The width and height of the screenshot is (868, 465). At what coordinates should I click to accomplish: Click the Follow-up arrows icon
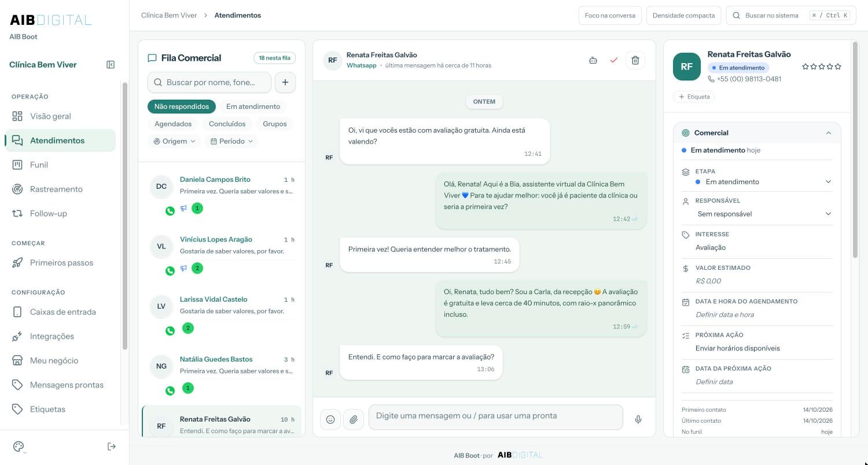pos(17,214)
